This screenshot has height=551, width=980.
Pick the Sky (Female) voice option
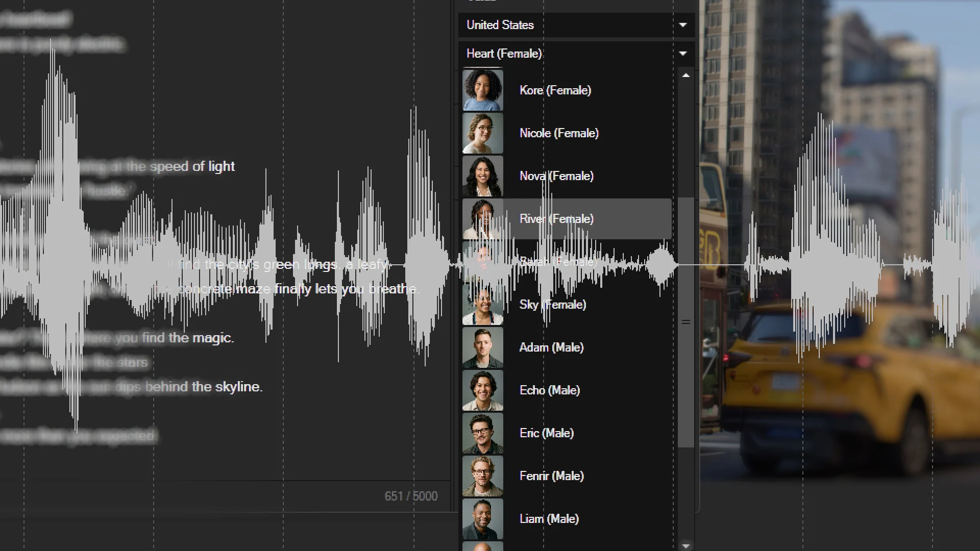[x=553, y=305]
